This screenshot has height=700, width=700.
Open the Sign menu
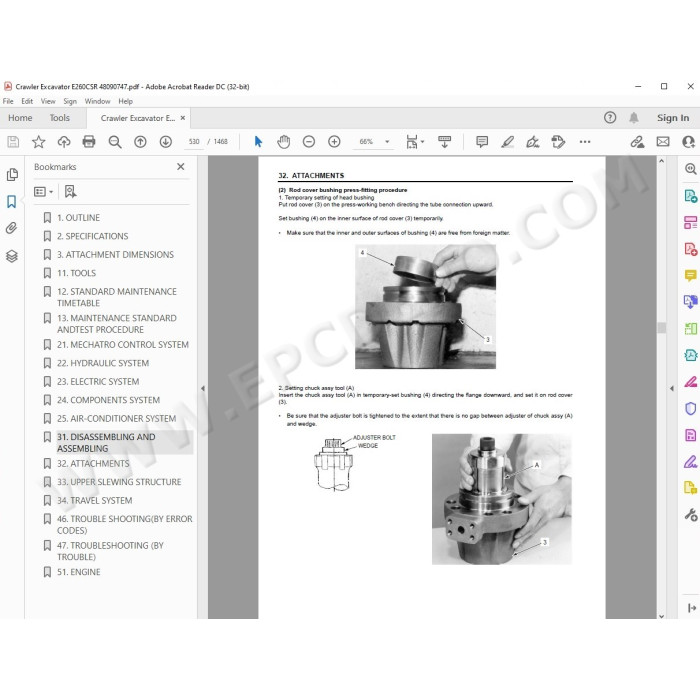[70, 101]
